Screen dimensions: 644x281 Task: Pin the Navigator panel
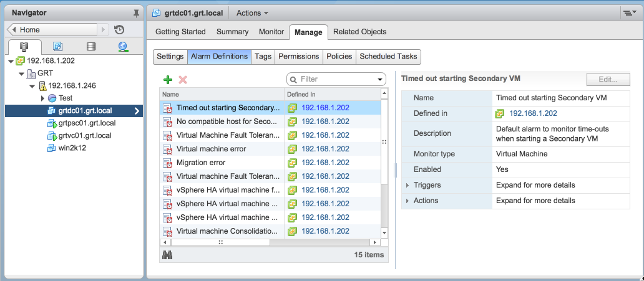[x=137, y=14]
